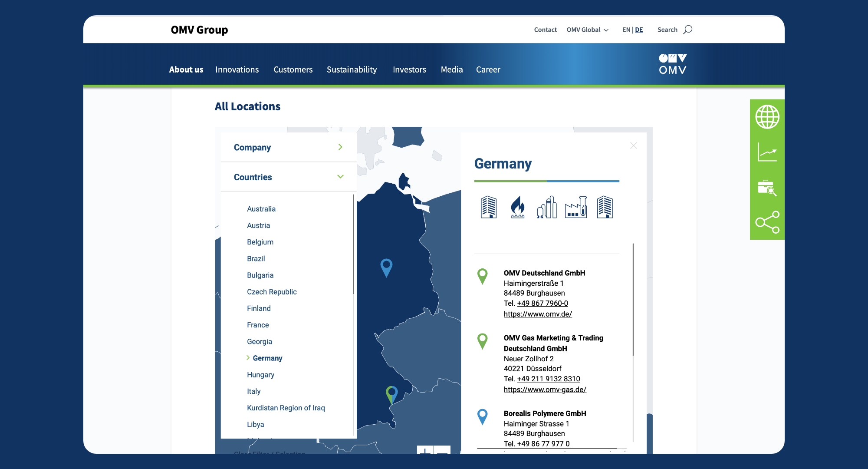868x469 pixels.
Task: Collapse the Countries list section
Action: tap(288, 177)
